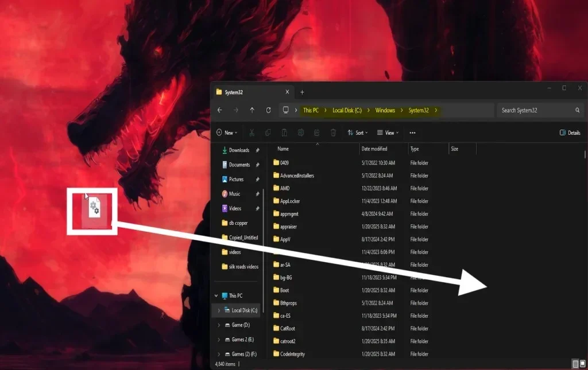Viewport: 588px width, 370px height.
Task: Expand the Game (D:) drive tree
Action: (x=219, y=325)
